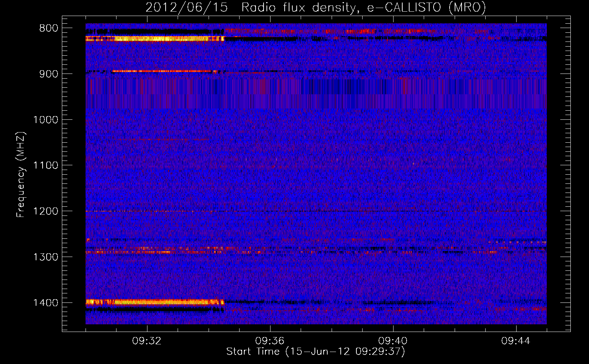Select the 1200 frequency tick label
This screenshot has width=589, height=364.
click(46, 211)
